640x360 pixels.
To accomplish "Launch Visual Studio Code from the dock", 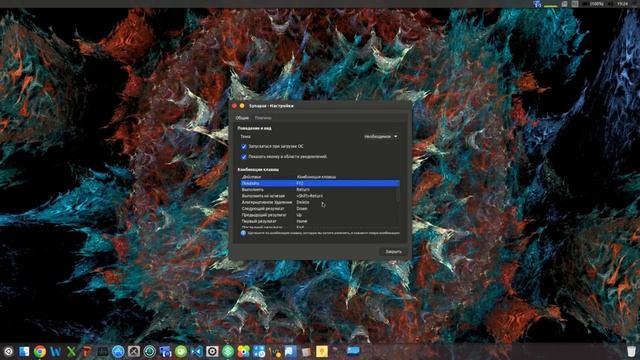I will pyautogui.click(x=196, y=351).
